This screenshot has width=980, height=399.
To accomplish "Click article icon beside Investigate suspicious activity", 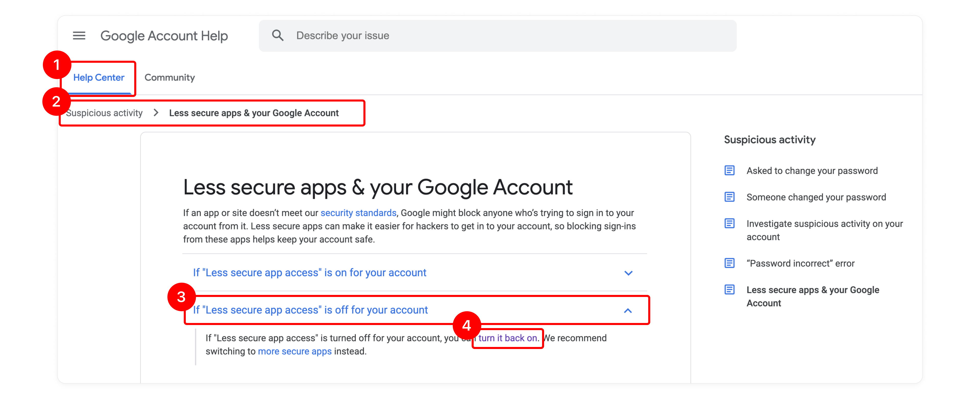I will pyautogui.click(x=729, y=223).
